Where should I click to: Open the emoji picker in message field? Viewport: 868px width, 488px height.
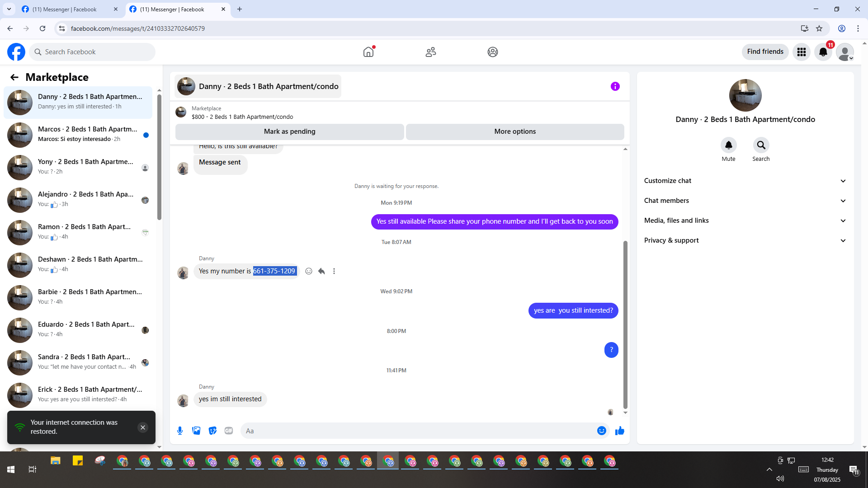pyautogui.click(x=601, y=431)
